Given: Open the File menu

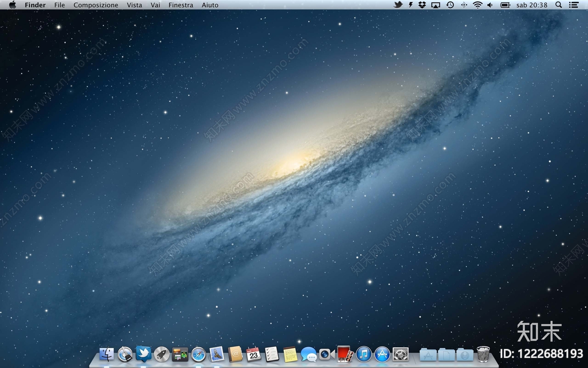Looking at the screenshot, I should coord(60,5).
